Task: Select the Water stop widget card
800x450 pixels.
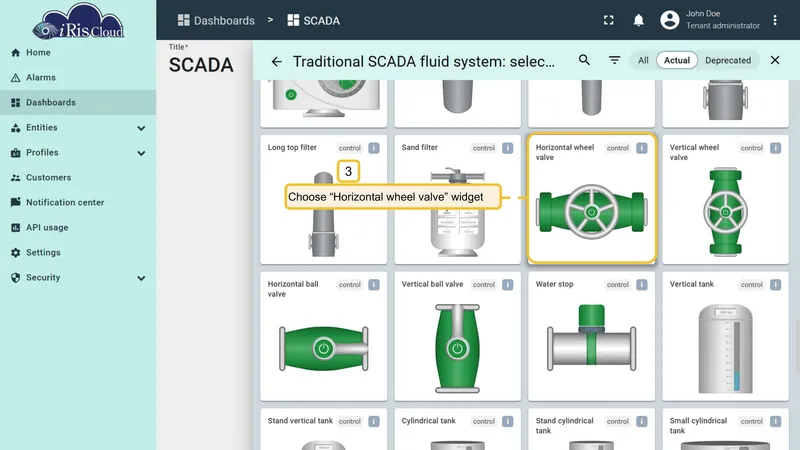Action: (591, 336)
